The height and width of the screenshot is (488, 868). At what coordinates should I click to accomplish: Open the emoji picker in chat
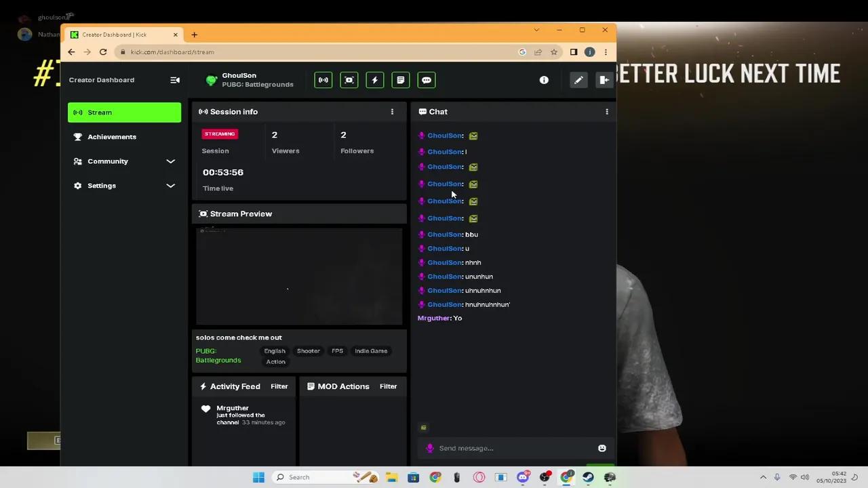click(x=601, y=448)
